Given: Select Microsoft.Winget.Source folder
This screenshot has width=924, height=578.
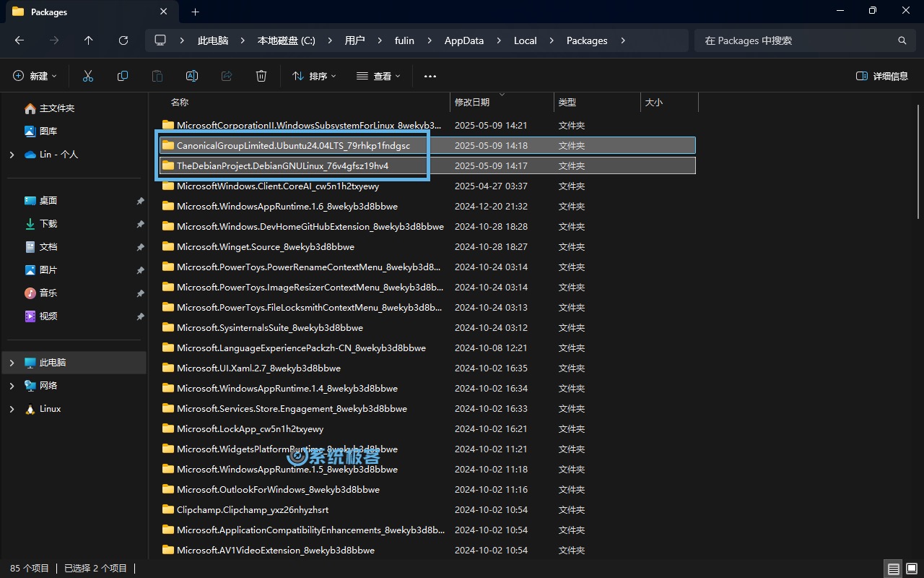Looking at the screenshot, I should [x=427, y=246].
